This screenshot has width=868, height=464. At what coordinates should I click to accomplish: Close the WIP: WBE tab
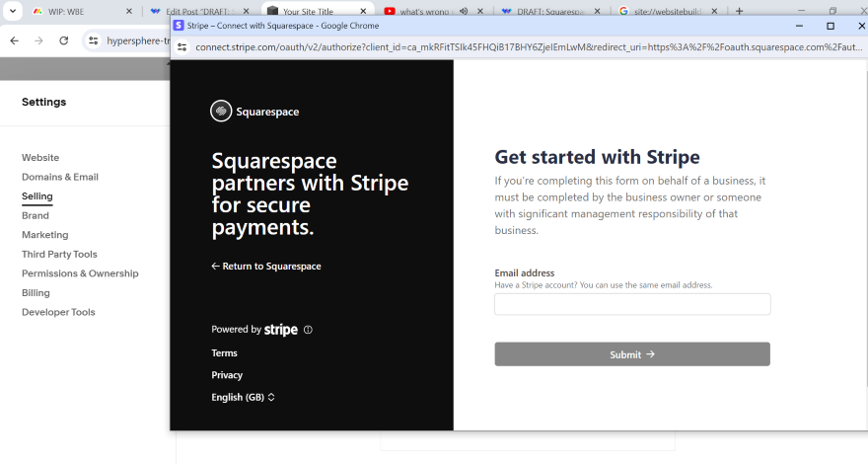click(x=129, y=11)
